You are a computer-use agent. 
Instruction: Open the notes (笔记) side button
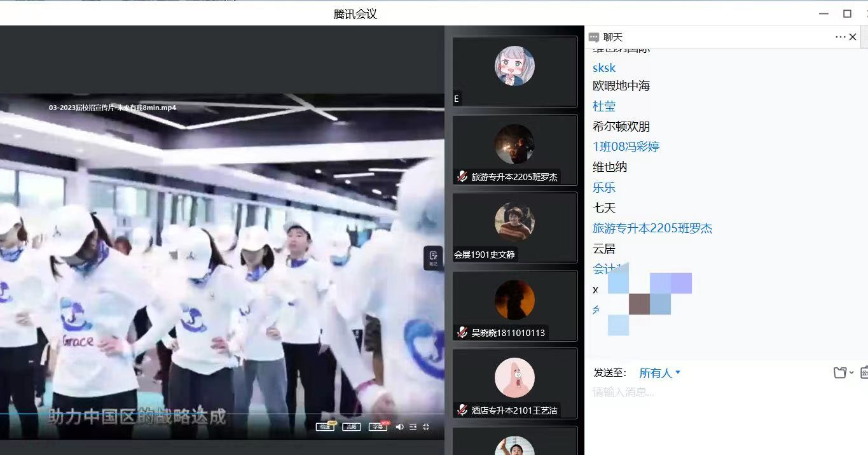pos(433,258)
